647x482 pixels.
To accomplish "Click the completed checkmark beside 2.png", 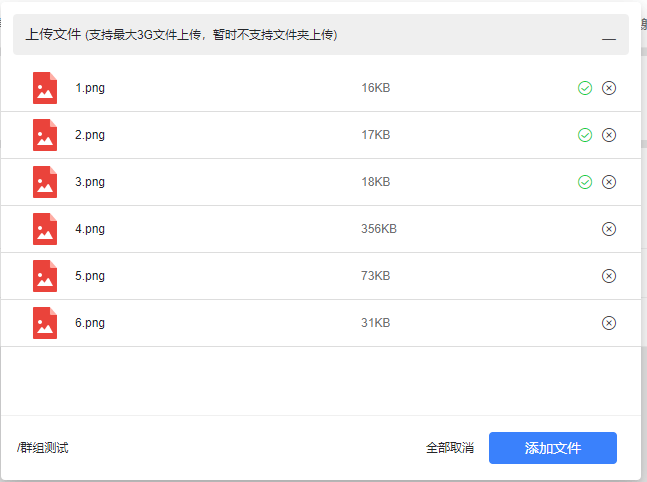I will point(585,135).
